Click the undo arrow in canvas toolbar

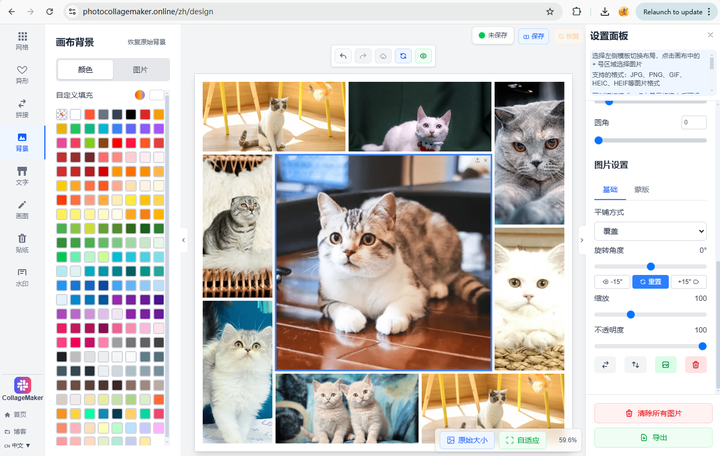(x=344, y=57)
